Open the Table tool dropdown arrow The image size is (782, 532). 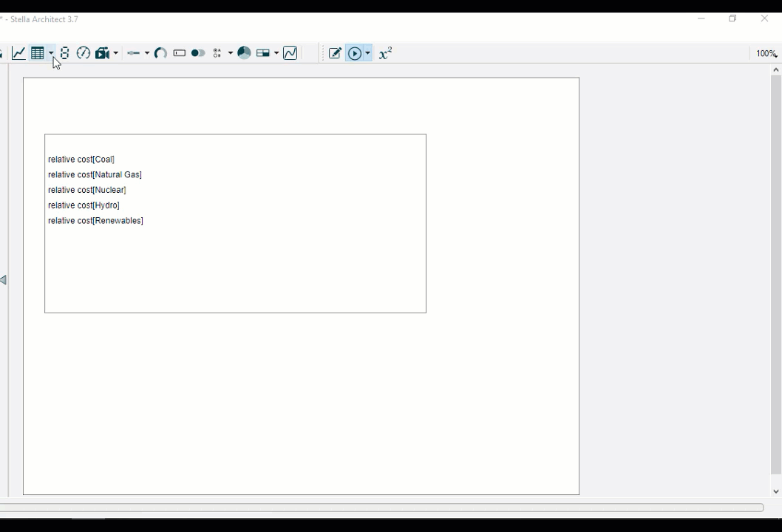click(x=51, y=53)
